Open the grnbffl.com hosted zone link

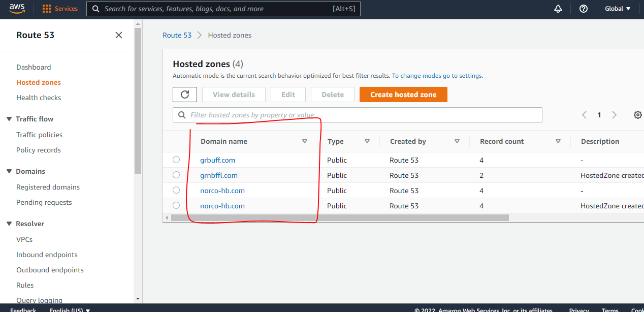pos(219,175)
